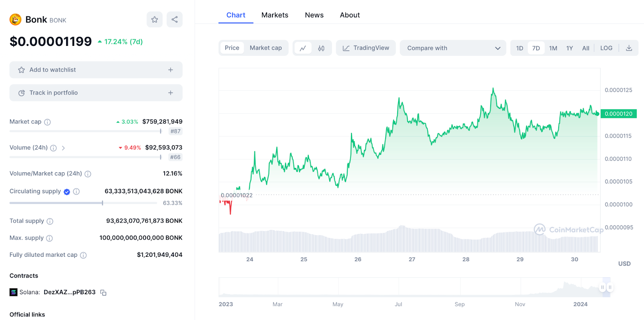This screenshot has height=320, width=644.
Task: Click the #66 volume rank badge
Action: [x=175, y=157]
